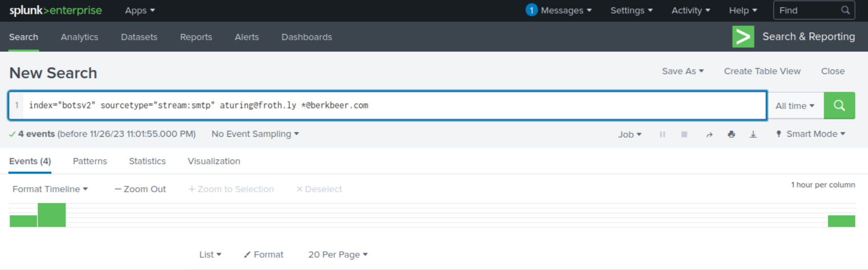Viewport: 868px width, 270px height.
Task: Export results with download icon
Action: pos(753,134)
